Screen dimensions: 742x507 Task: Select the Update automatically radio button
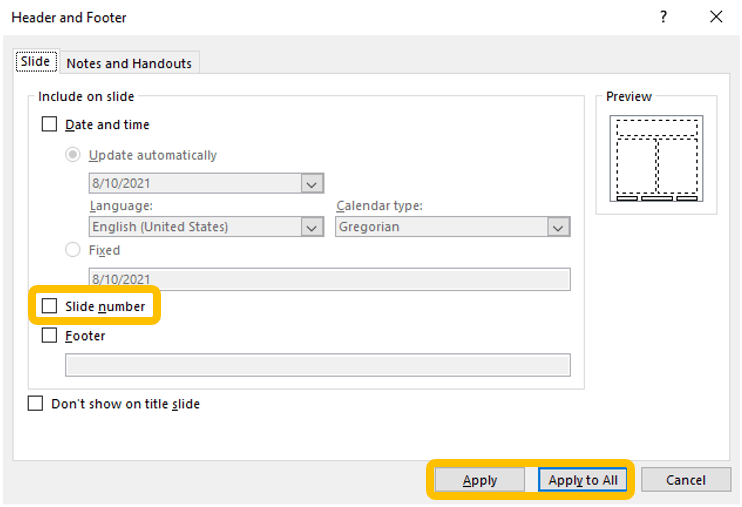(73, 155)
